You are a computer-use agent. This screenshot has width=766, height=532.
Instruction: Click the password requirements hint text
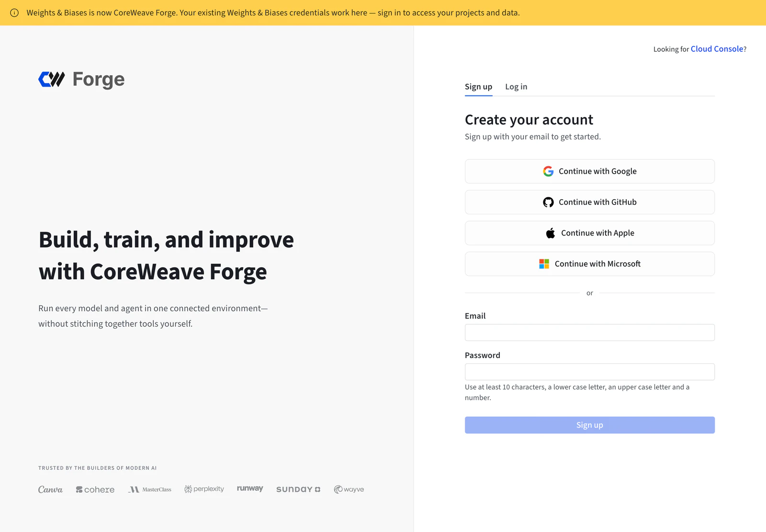point(577,392)
